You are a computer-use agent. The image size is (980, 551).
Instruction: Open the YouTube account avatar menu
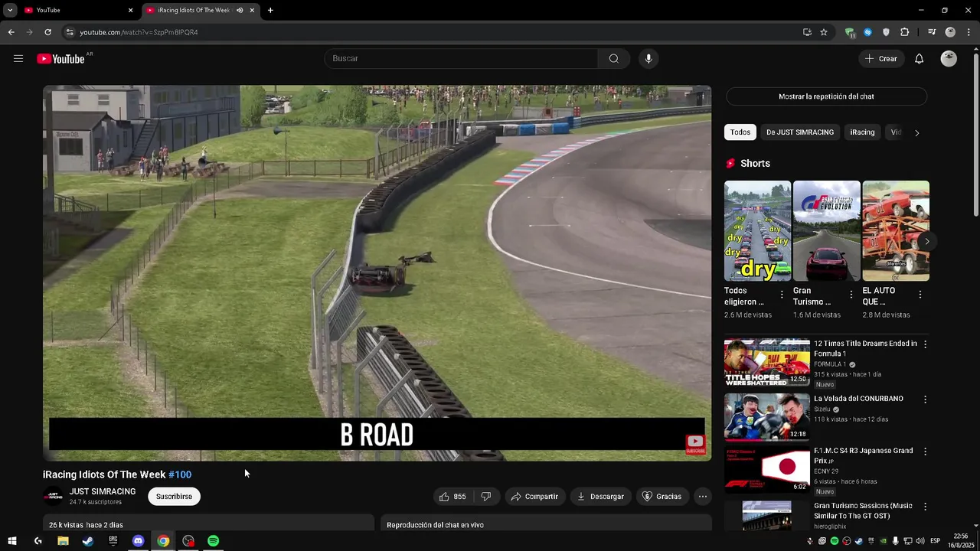coord(949,59)
